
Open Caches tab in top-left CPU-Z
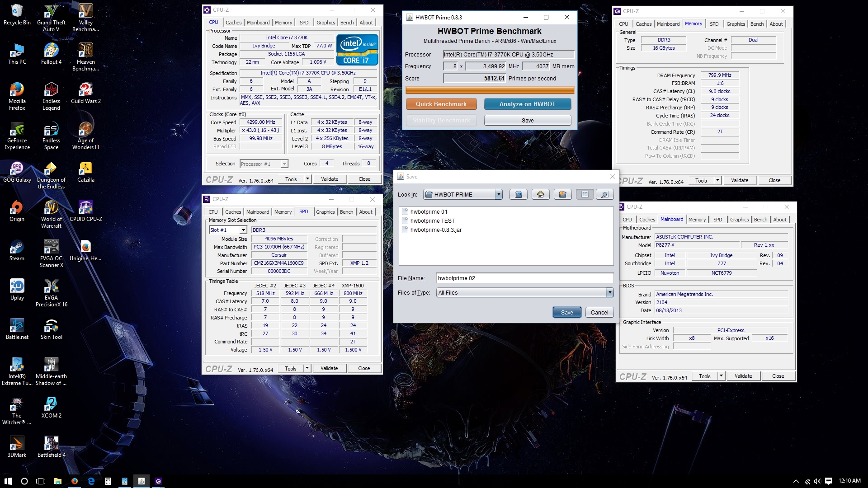pos(234,23)
